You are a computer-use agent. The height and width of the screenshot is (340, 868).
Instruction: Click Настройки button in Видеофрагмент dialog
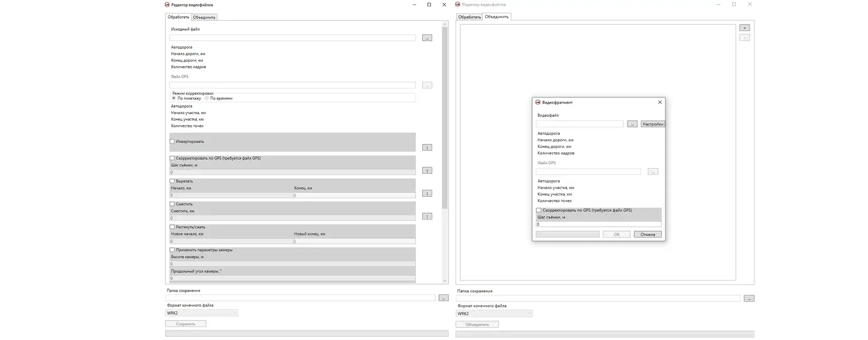(x=652, y=124)
